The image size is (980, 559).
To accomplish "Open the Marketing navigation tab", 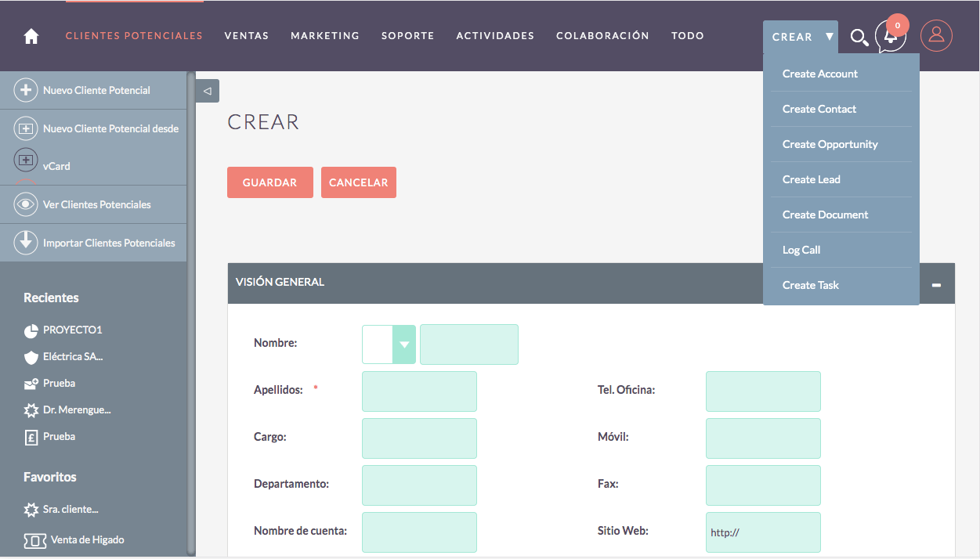I will (325, 36).
